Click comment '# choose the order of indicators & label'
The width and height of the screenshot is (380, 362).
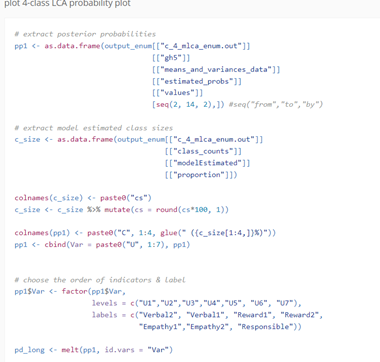click(100, 280)
